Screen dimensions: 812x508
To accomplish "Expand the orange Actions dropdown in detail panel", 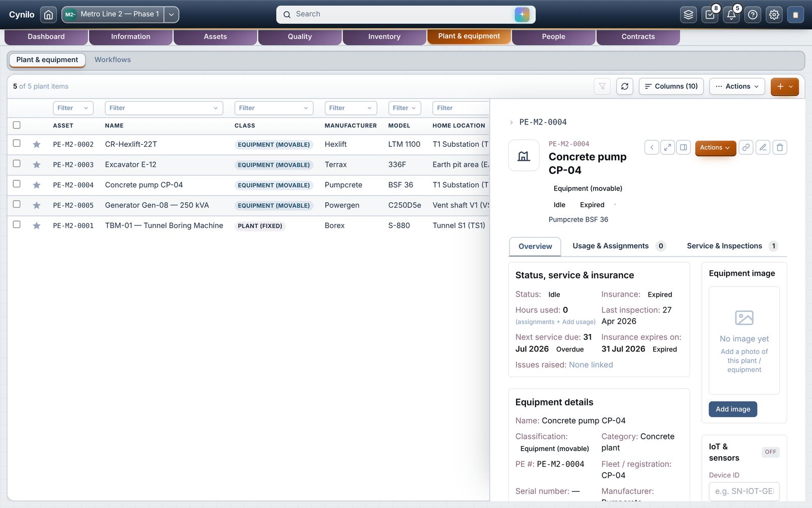I will [715, 148].
